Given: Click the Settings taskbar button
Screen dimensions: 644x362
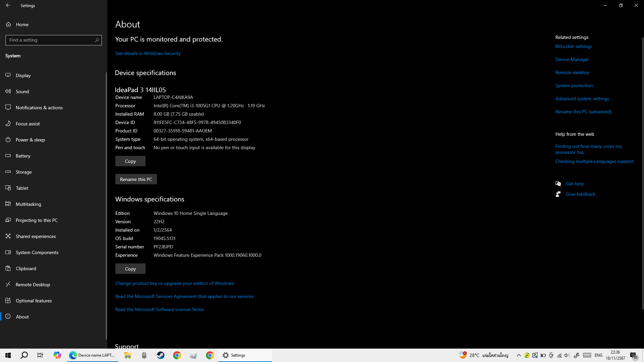Looking at the screenshot, I should 245,355.
